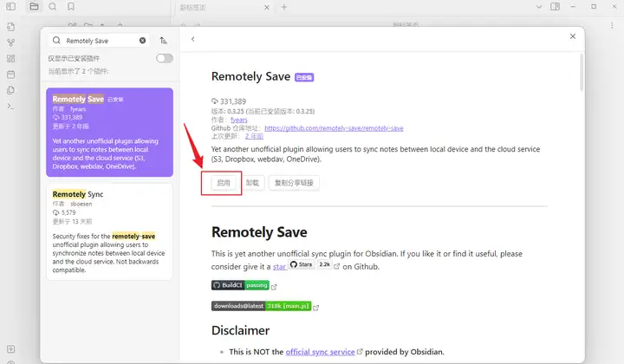This screenshot has height=364, width=624.
Task: Click the sort order icon beside search
Action: (163, 41)
